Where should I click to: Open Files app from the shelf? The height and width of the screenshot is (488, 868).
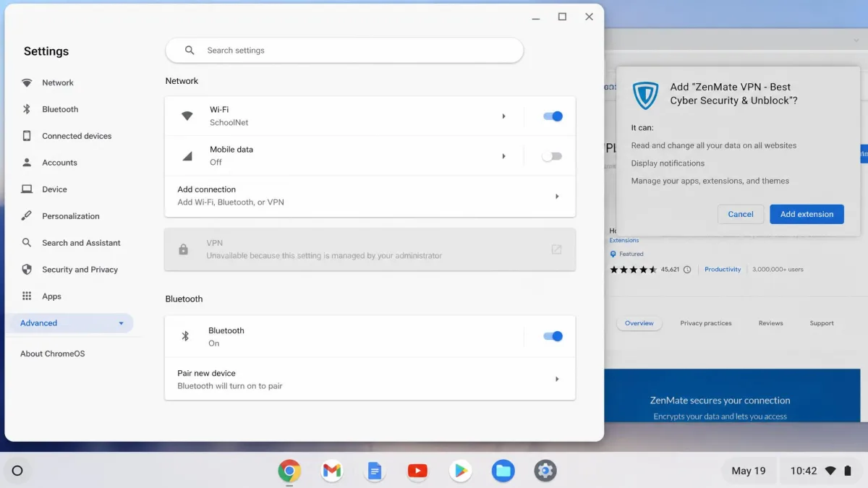pyautogui.click(x=503, y=471)
